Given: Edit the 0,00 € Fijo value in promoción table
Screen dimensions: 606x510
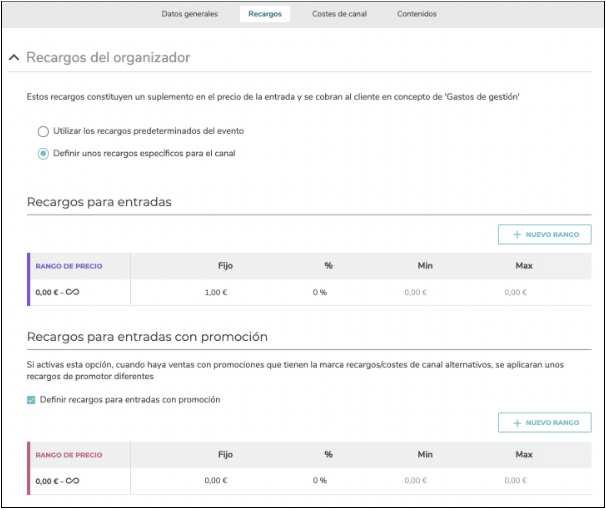Looking at the screenshot, I should tap(216, 481).
